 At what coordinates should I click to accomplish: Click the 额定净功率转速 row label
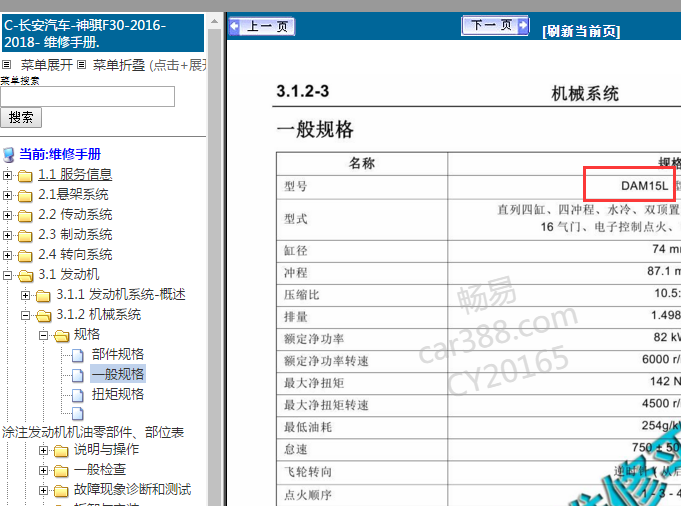point(326,361)
